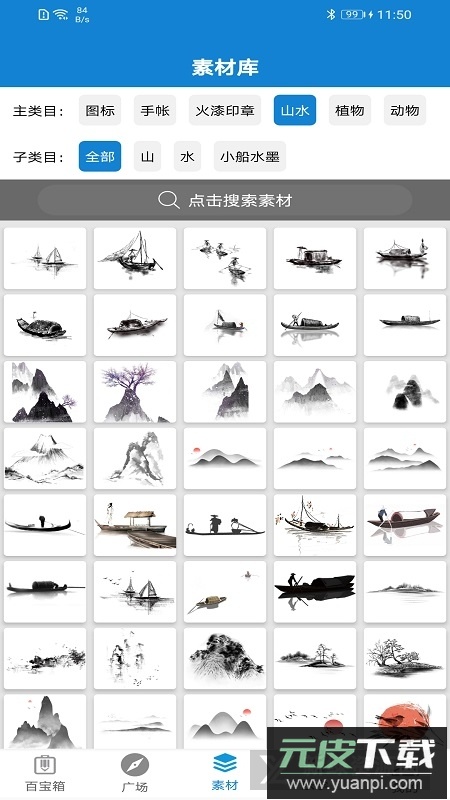Pick the two sailboats with flying birds
Image resolution: width=450 pixels, height=800 pixels.
click(x=135, y=592)
